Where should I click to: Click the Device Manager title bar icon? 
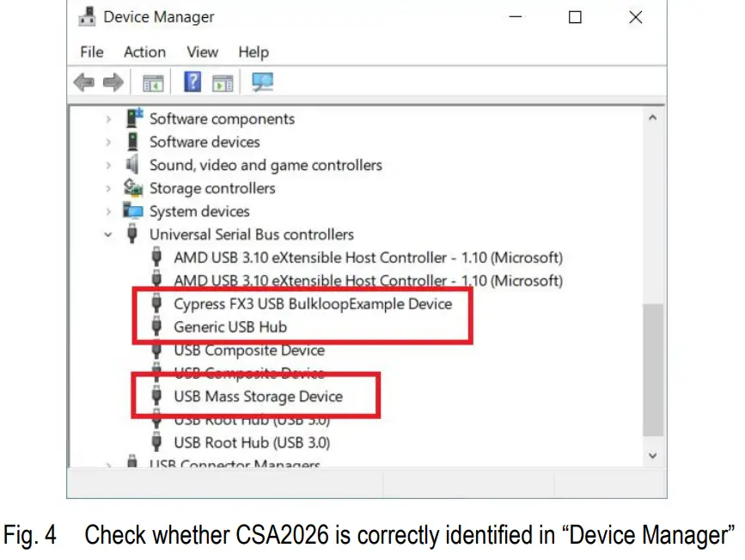point(87,16)
